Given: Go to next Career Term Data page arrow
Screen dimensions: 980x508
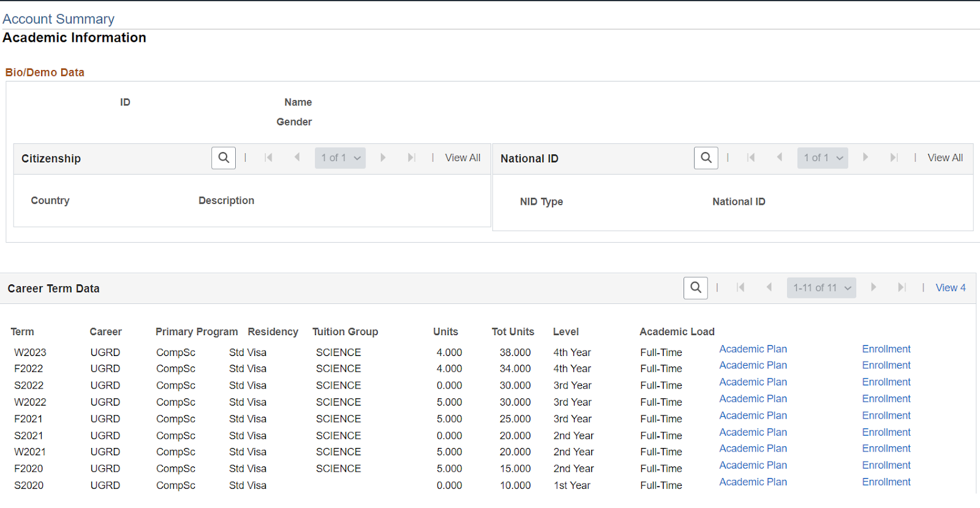Looking at the screenshot, I should coord(873,288).
